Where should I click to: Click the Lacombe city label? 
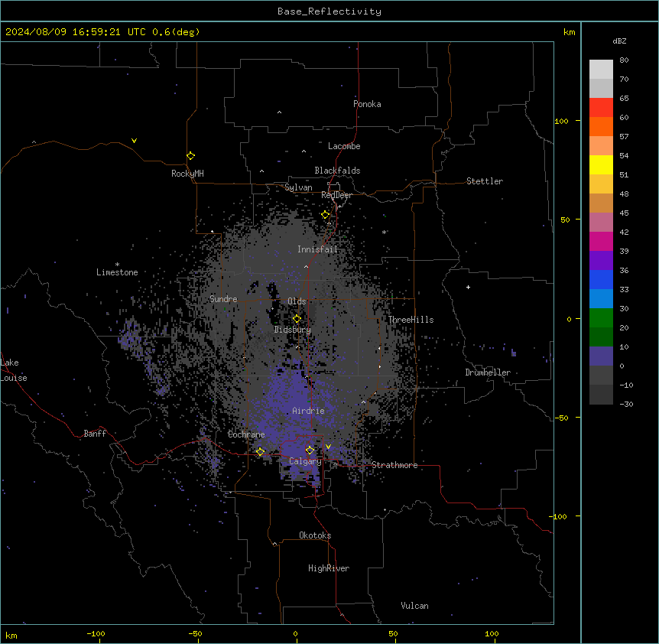pyautogui.click(x=344, y=146)
